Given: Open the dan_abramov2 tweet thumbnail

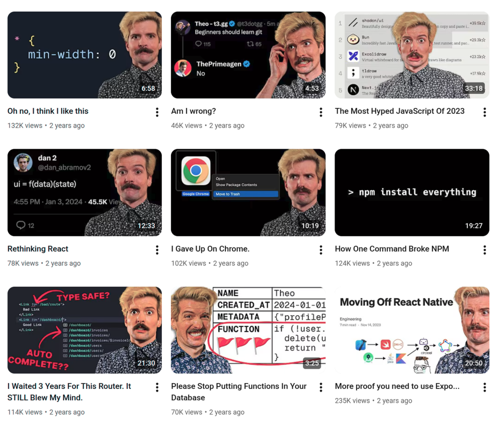Looking at the screenshot, I should (85, 193).
